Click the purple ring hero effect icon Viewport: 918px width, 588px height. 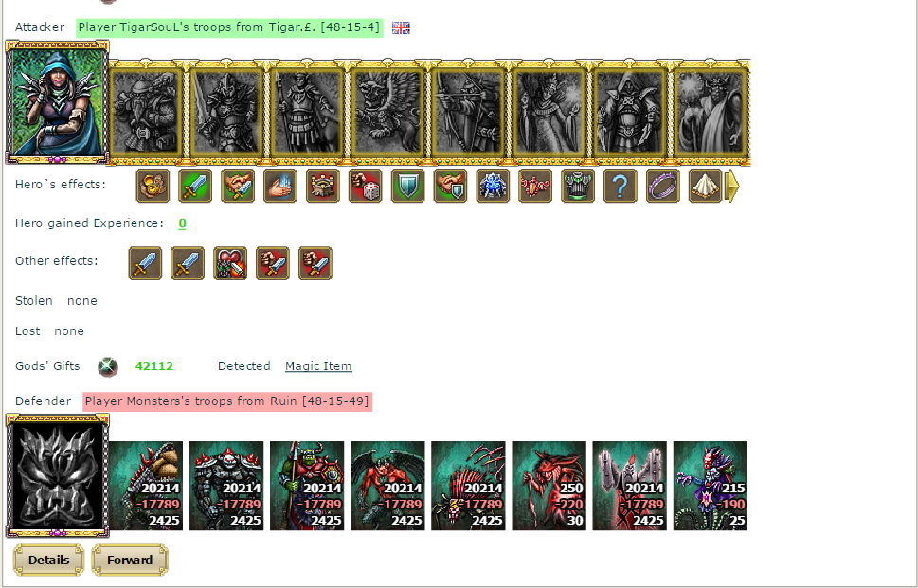pyautogui.click(x=663, y=186)
